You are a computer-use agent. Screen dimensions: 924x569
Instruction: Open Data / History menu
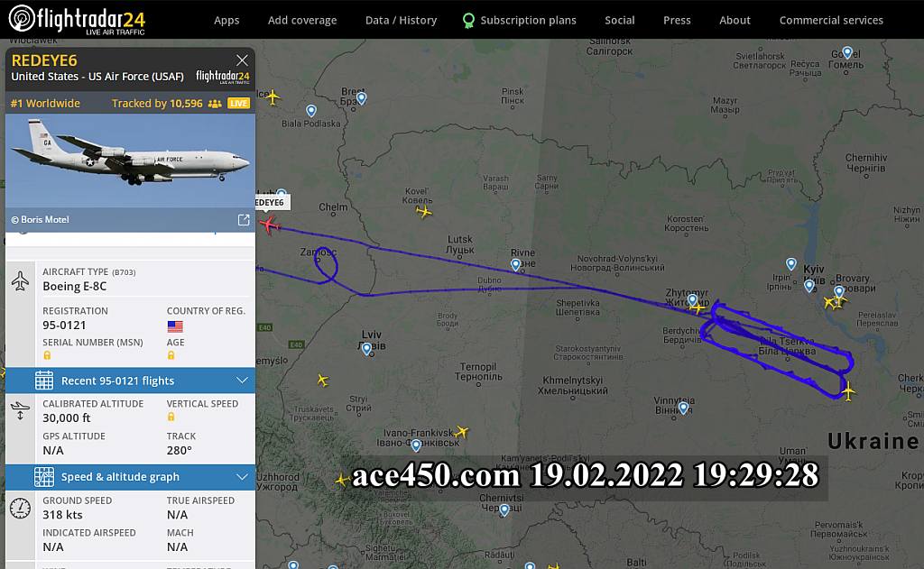[x=401, y=20]
